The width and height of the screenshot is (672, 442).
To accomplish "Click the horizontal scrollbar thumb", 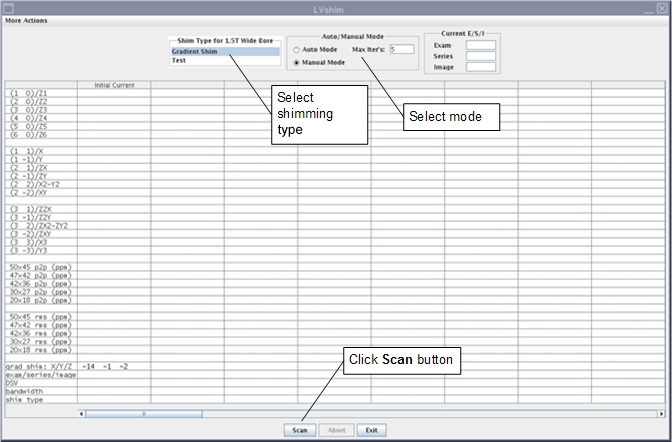I will [x=145, y=412].
